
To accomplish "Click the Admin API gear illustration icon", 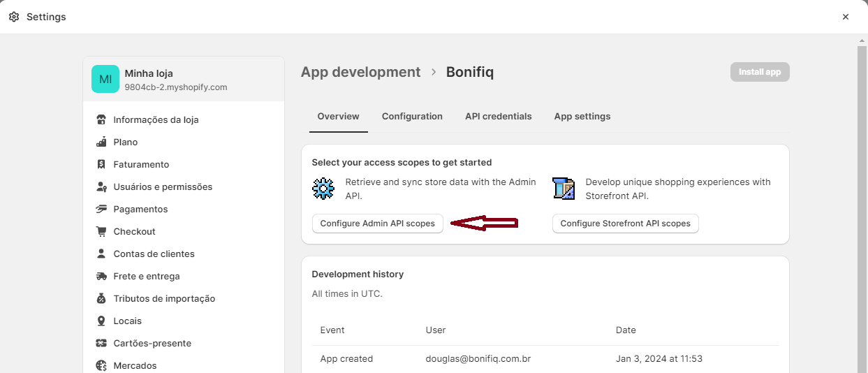I will [323, 189].
